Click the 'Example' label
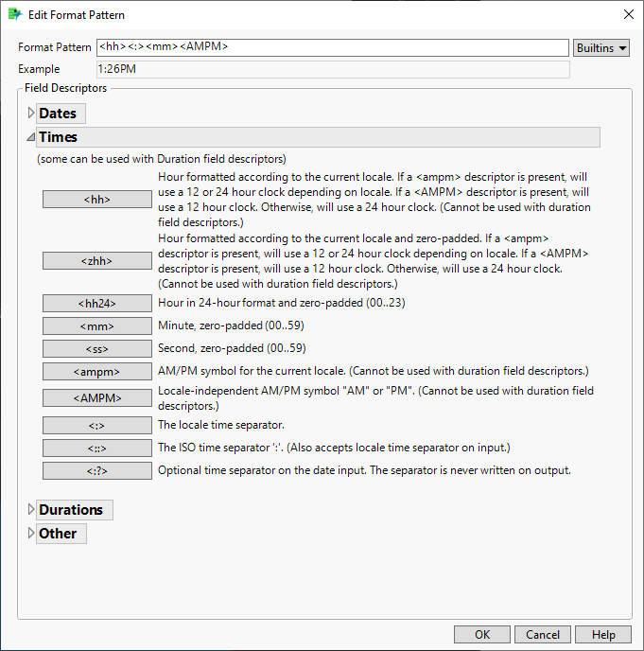The width and height of the screenshot is (644, 651). [39, 69]
